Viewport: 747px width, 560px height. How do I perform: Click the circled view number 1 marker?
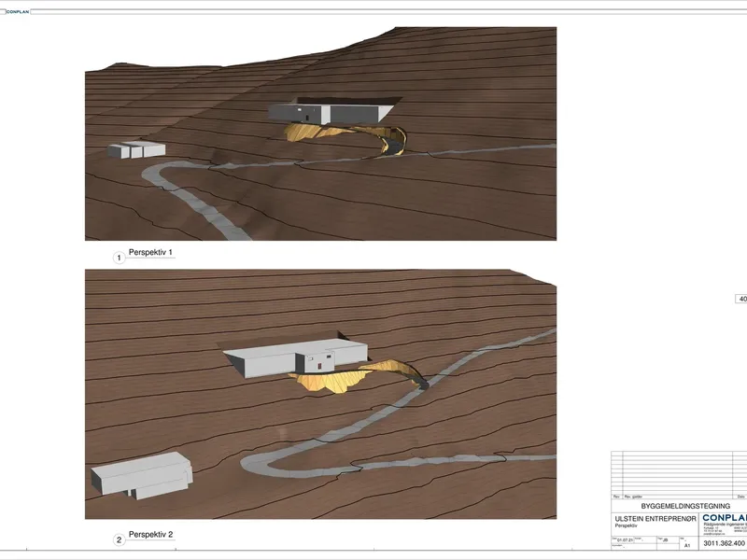pyautogui.click(x=120, y=258)
